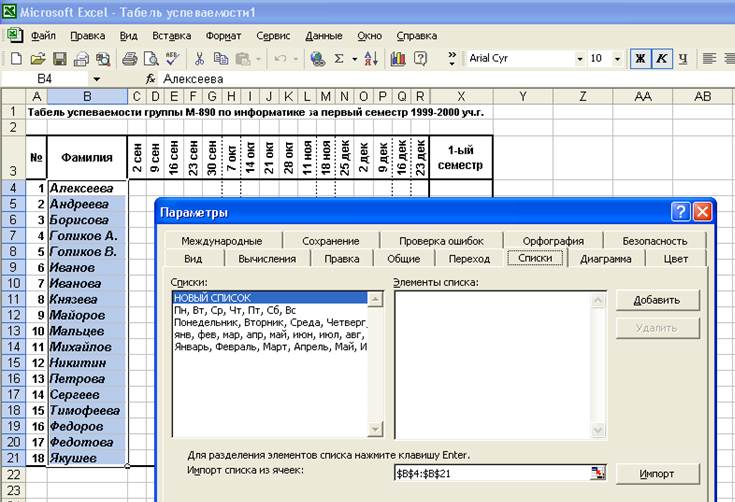The width and height of the screenshot is (735, 502).
Task: Expand the Name Box dropdown arrow
Action: tap(97, 79)
